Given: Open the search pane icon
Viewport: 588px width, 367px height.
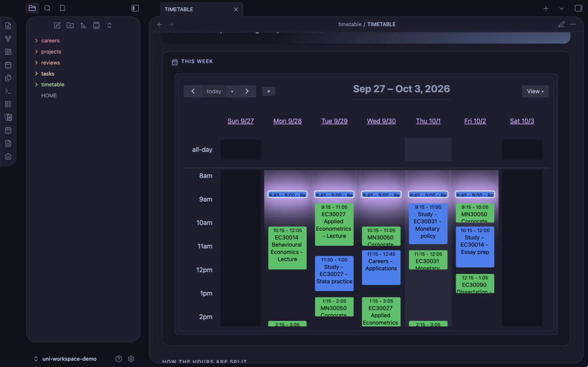Looking at the screenshot, I should pos(47,8).
